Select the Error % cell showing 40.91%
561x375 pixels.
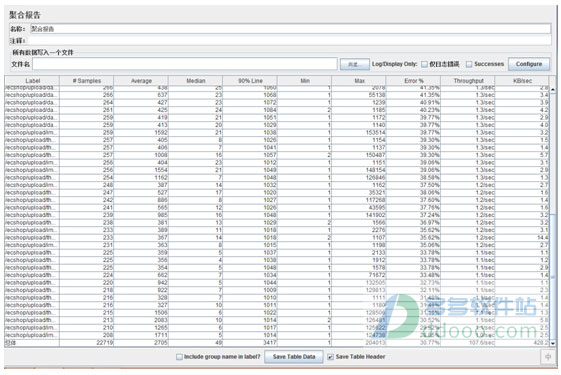(413, 102)
